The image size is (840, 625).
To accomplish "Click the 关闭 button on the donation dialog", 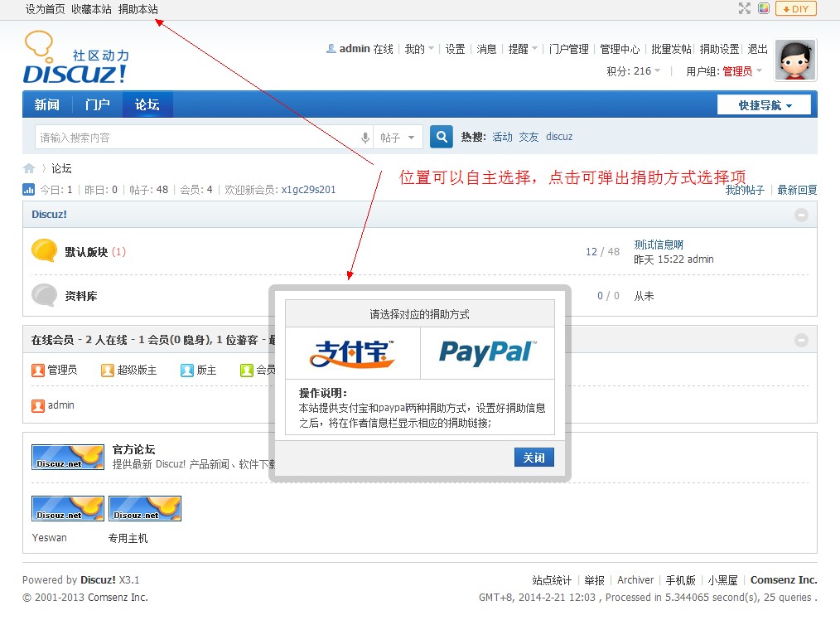I will click(533, 456).
